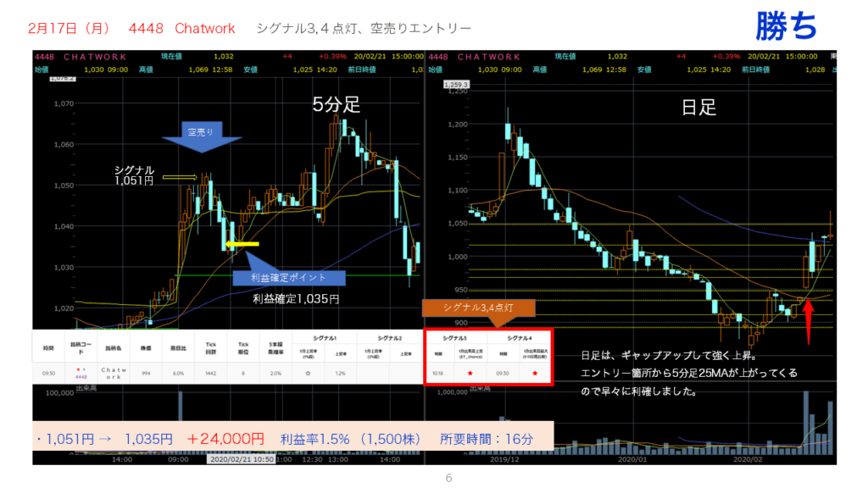Viewport: 868px width, 488px height.
Task: Click the Chatwork name cell in table
Action: (x=113, y=374)
